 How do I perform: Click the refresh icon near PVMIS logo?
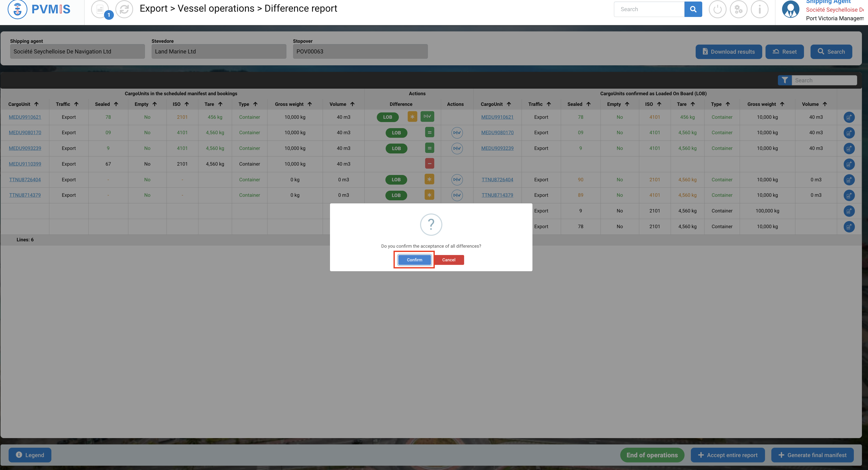(124, 9)
